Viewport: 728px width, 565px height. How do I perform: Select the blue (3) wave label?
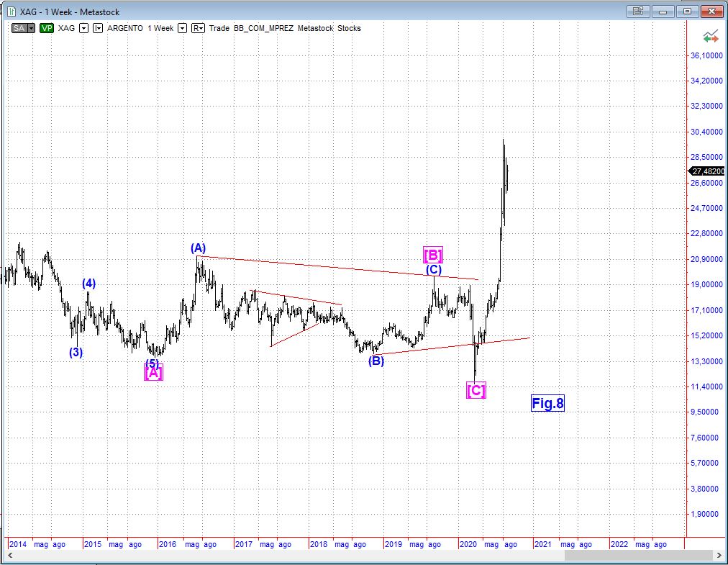76,352
